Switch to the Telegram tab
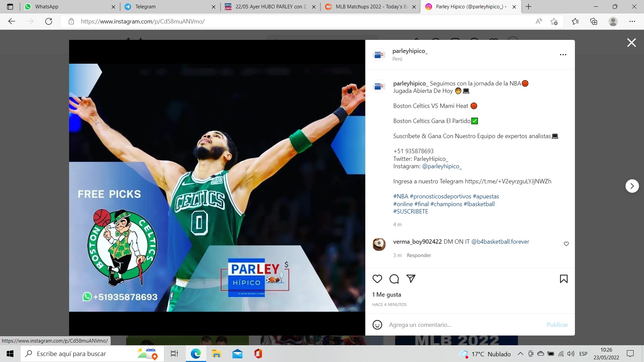Viewport: 644px width, 362px height. pos(170,7)
